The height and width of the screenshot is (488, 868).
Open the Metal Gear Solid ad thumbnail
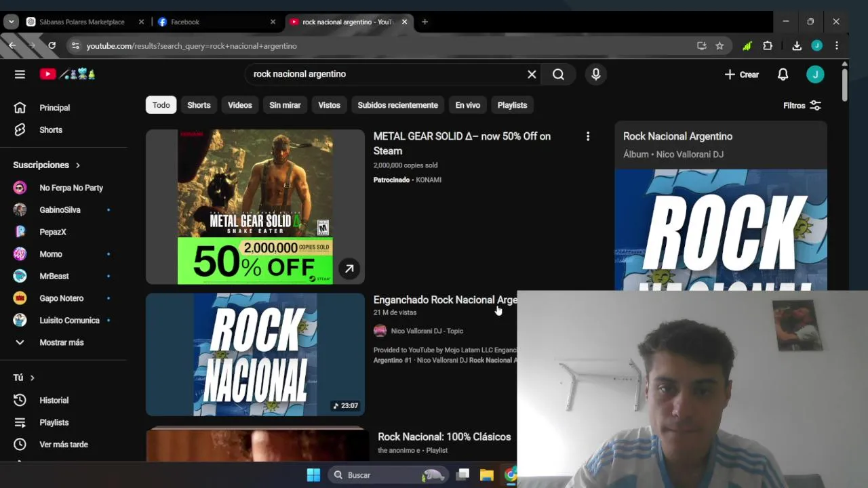click(255, 207)
